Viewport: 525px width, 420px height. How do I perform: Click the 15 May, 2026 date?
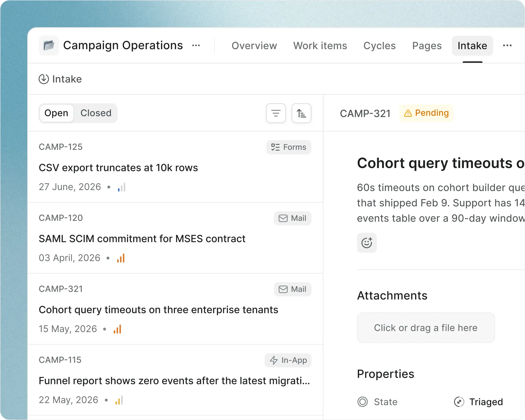click(68, 329)
